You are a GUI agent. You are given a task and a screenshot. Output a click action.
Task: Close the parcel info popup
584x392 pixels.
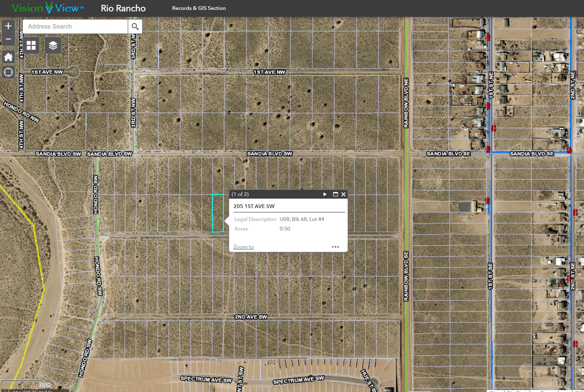pos(343,194)
